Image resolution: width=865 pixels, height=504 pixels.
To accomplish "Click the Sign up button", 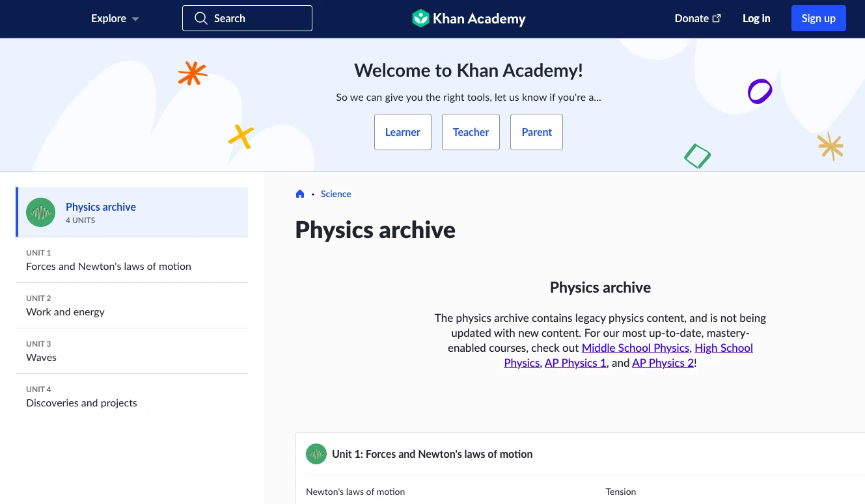I will 818,18.
